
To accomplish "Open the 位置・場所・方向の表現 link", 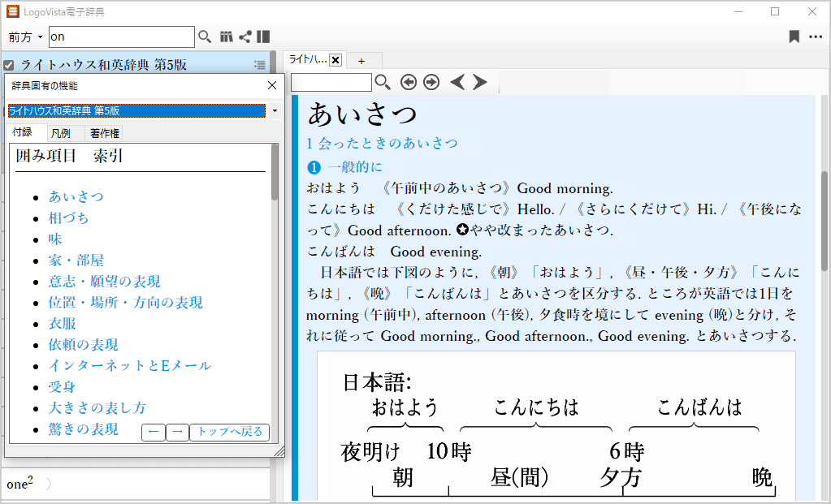I will point(126,303).
